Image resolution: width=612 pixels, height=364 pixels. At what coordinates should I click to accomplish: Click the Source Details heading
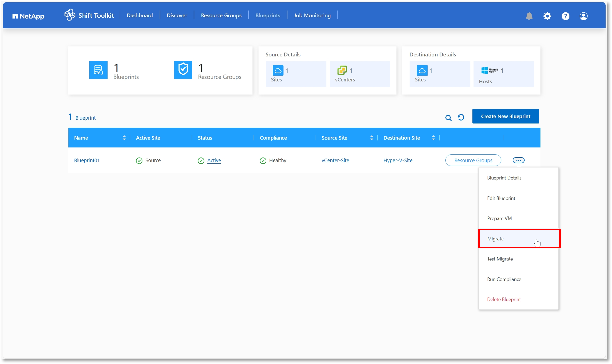[x=283, y=54]
